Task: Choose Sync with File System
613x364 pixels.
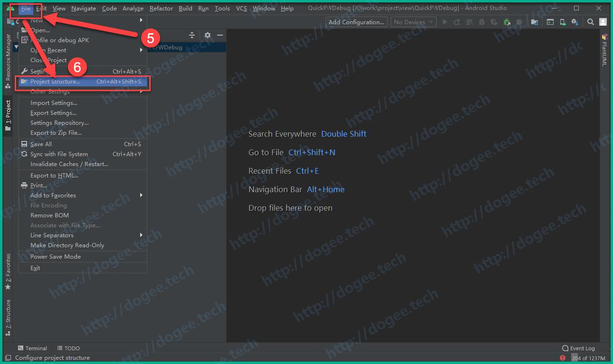Action: (83, 154)
